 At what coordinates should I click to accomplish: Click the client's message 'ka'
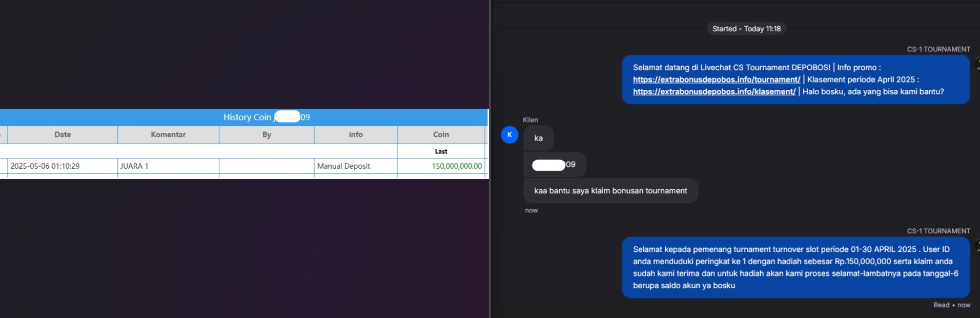(x=539, y=138)
